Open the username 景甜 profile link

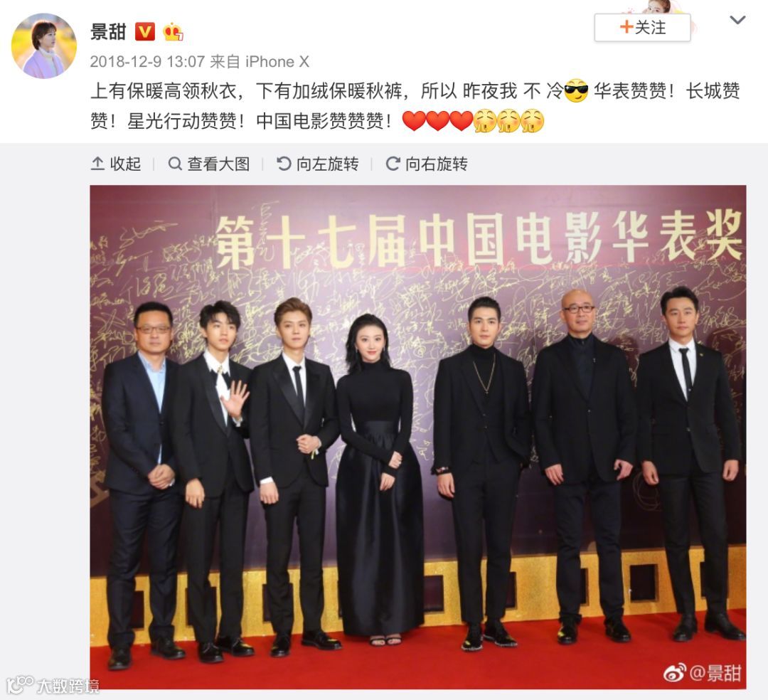pos(108,32)
